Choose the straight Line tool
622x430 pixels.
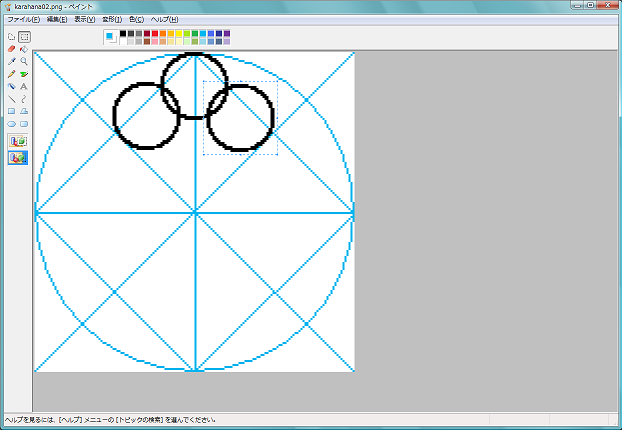click(12, 99)
